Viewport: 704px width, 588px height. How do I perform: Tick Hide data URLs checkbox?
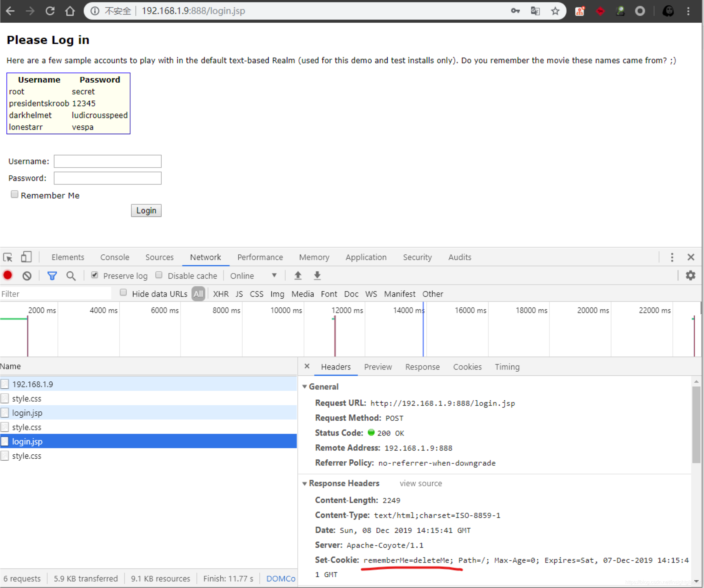coord(123,292)
